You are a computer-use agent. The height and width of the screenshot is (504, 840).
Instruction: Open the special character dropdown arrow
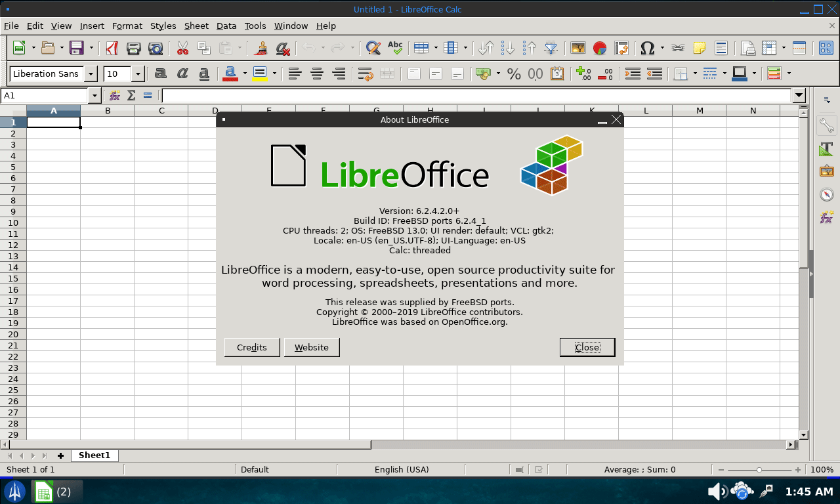[662, 48]
